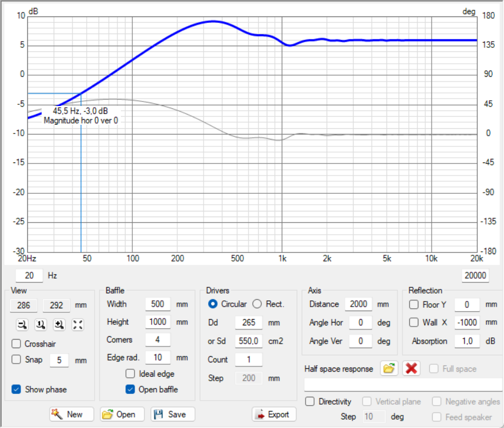This screenshot has height=428, width=504.
Task: Click the Save button
Action: tap(173, 414)
